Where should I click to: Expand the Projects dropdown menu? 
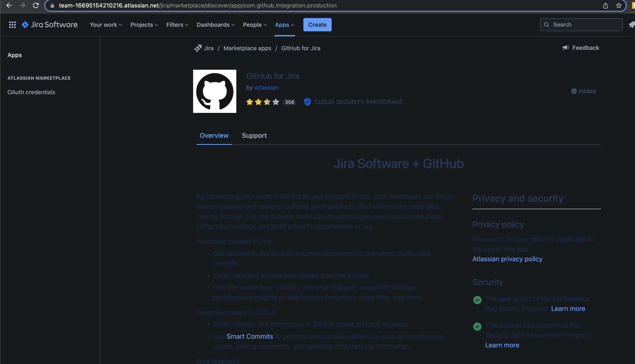pyautogui.click(x=144, y=24)
